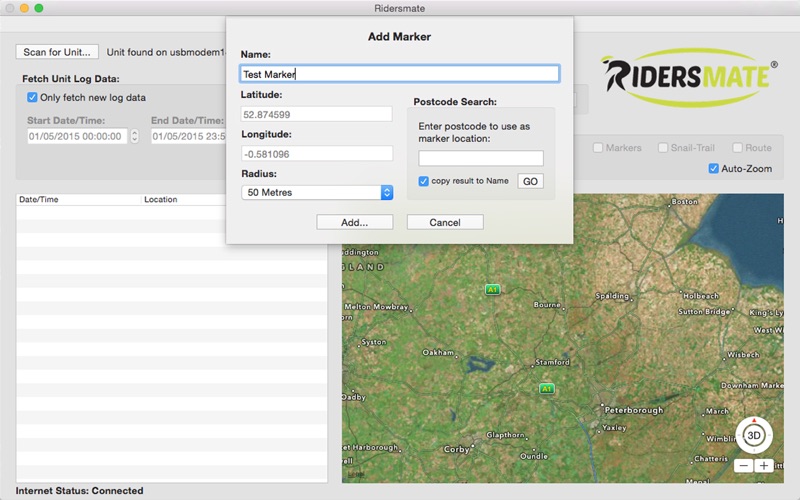Zoom in with the map plus button
This screenshot has height=500, width=800.
763,466
